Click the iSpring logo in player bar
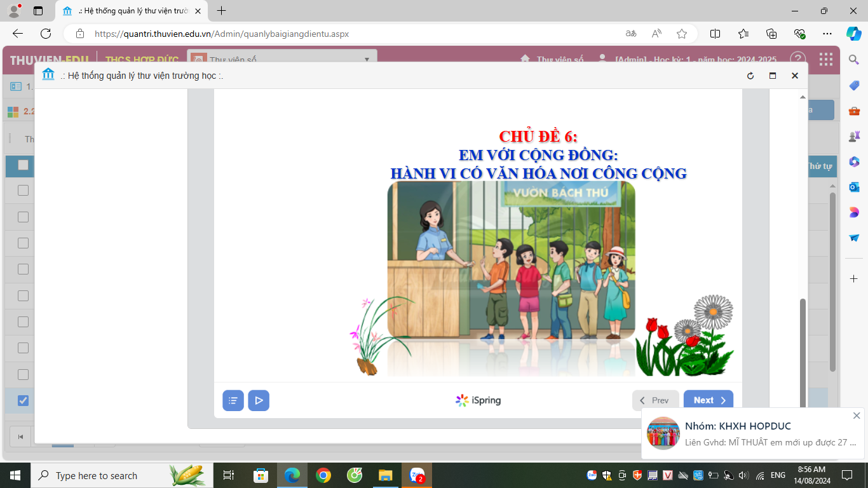This screenshot has width=868, height=488. [478, 400]
